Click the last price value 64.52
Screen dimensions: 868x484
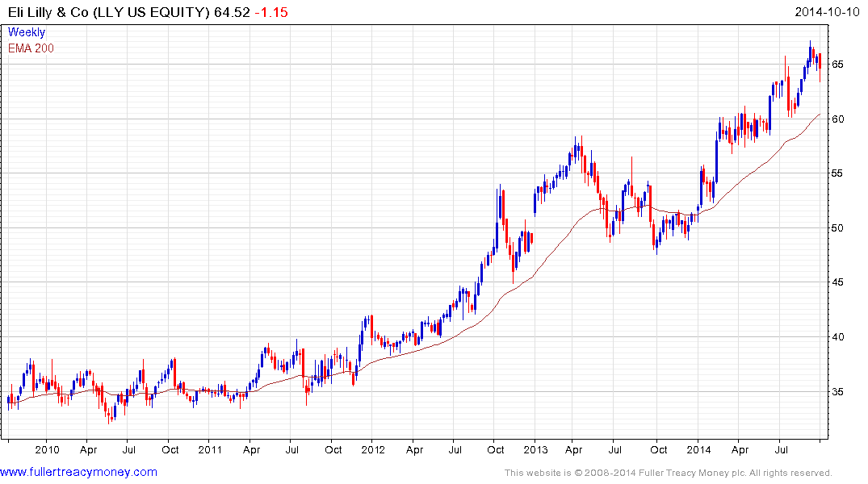pyautogui.click(x=233, y=12)
